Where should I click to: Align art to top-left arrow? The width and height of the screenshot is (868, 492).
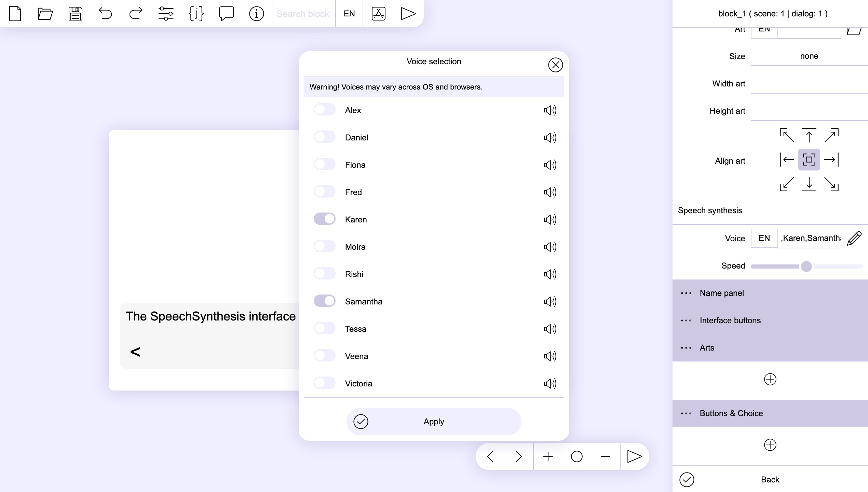coord(787,135)
